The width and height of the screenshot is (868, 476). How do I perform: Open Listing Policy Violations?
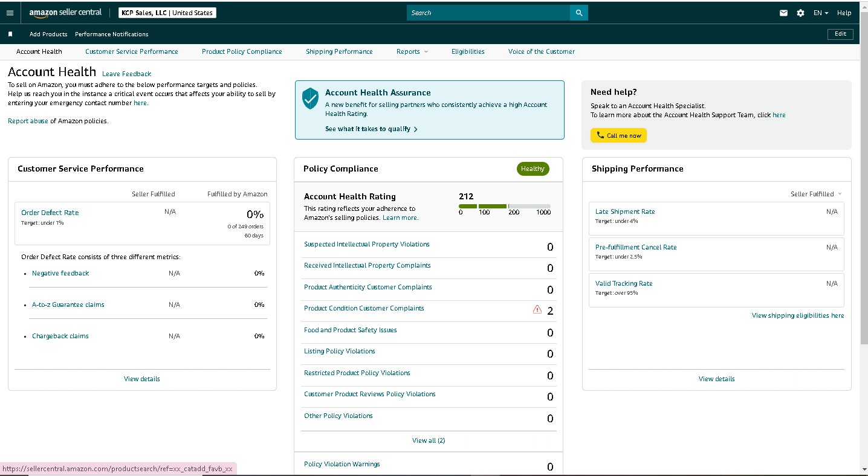click(340, 351)
